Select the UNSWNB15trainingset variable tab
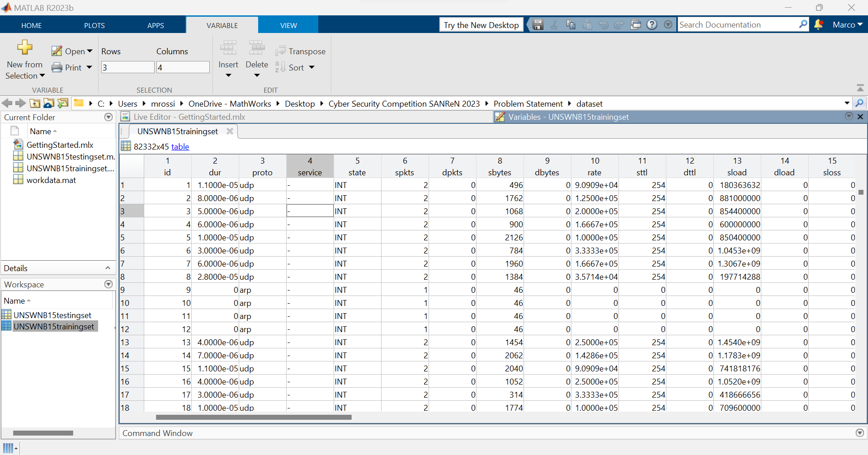 [x=178, y=131]
